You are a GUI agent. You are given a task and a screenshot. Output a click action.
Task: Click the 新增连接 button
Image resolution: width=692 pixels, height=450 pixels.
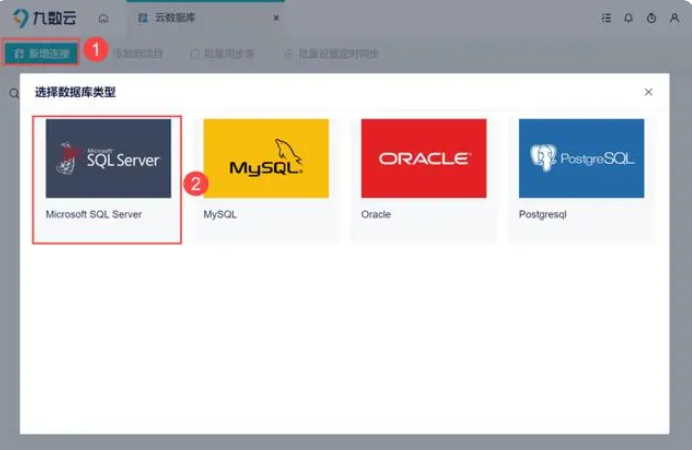41,53
